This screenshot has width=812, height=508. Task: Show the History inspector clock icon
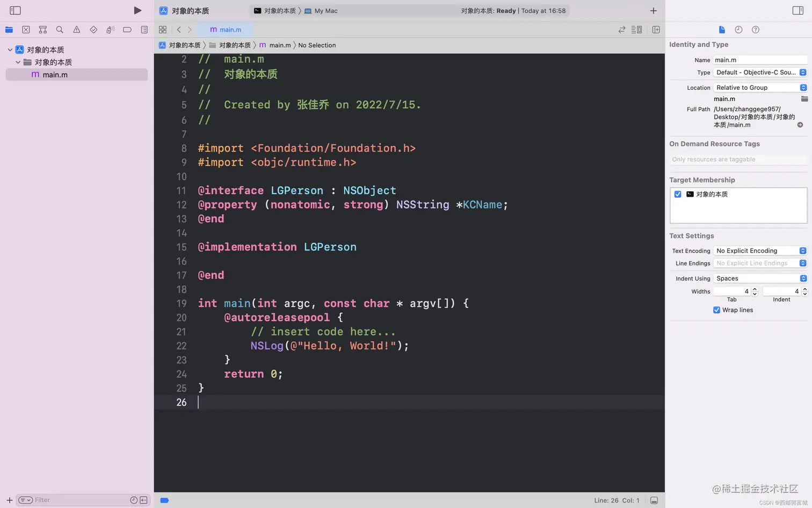tap(738, 30)
